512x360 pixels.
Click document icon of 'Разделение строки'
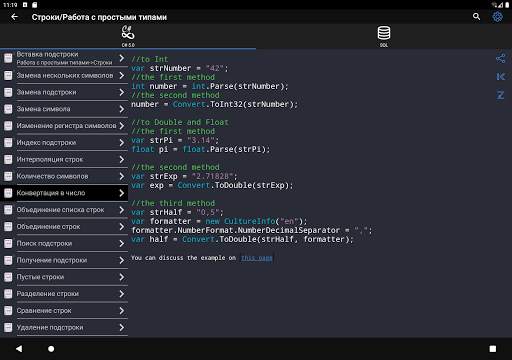8,294
